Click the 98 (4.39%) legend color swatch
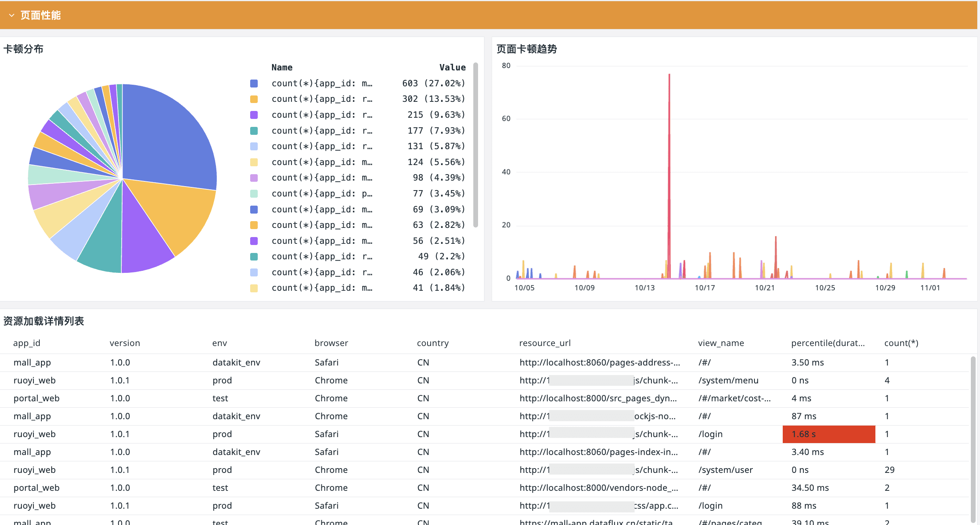Screen dimensions: 980x525 tap(254, 178)
